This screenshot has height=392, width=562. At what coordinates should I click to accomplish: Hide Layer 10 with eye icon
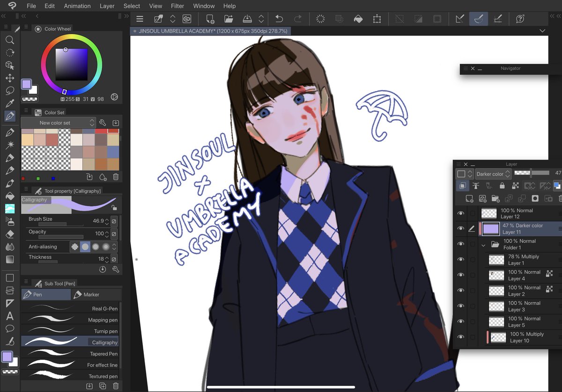point(461,337)
